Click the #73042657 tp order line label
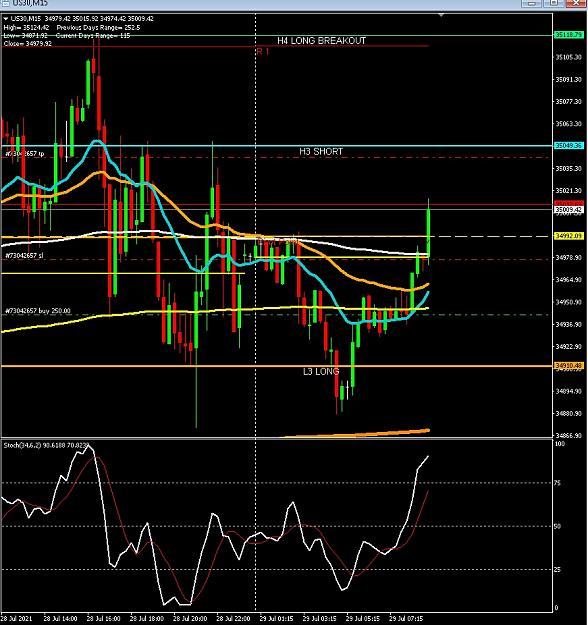This screenshot has width=588, height=625. (x=25, y=153)
